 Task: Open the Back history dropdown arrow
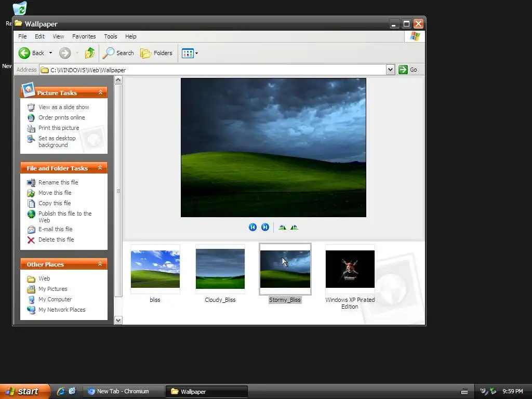pos(50,53)
